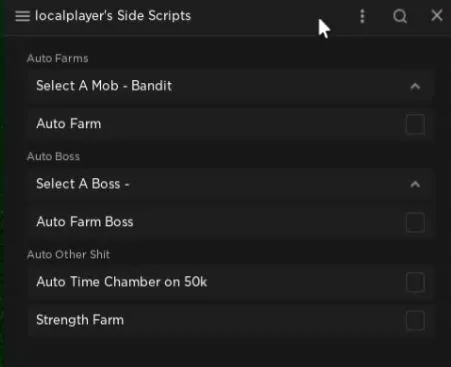
Task: Click the Auto Farm Boss label
Action: [85, 222]
